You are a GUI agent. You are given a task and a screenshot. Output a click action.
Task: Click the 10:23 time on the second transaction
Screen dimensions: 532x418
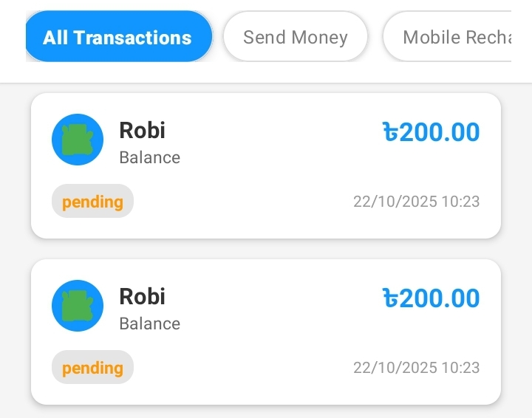coord(460,368)
